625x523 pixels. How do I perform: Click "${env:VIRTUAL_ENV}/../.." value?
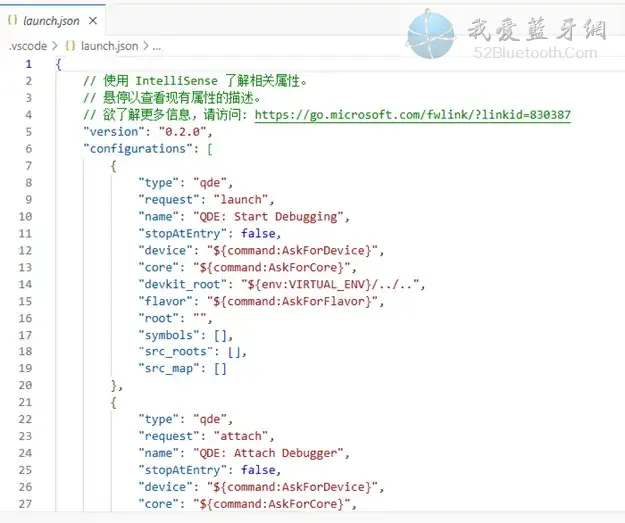tap(330, 284)
